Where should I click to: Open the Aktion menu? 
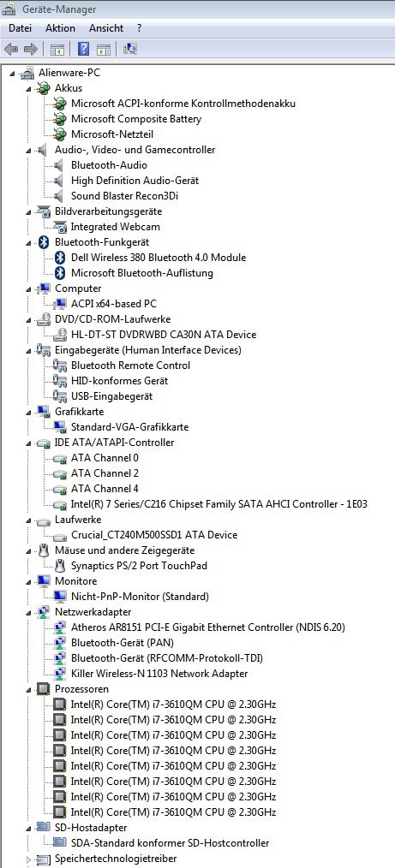coord(60,27)
